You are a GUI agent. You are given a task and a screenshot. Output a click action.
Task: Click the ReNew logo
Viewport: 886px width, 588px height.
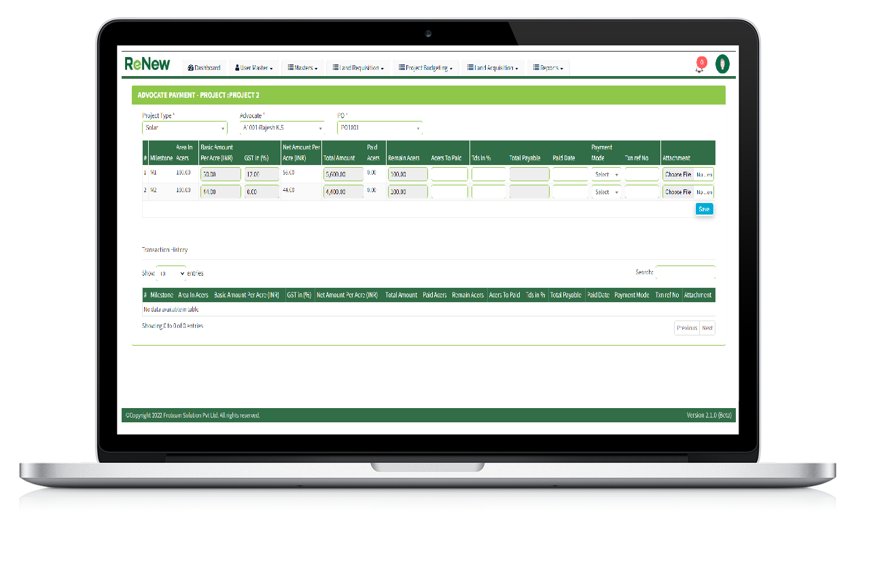pyautogui.click(x=147, y=65)
